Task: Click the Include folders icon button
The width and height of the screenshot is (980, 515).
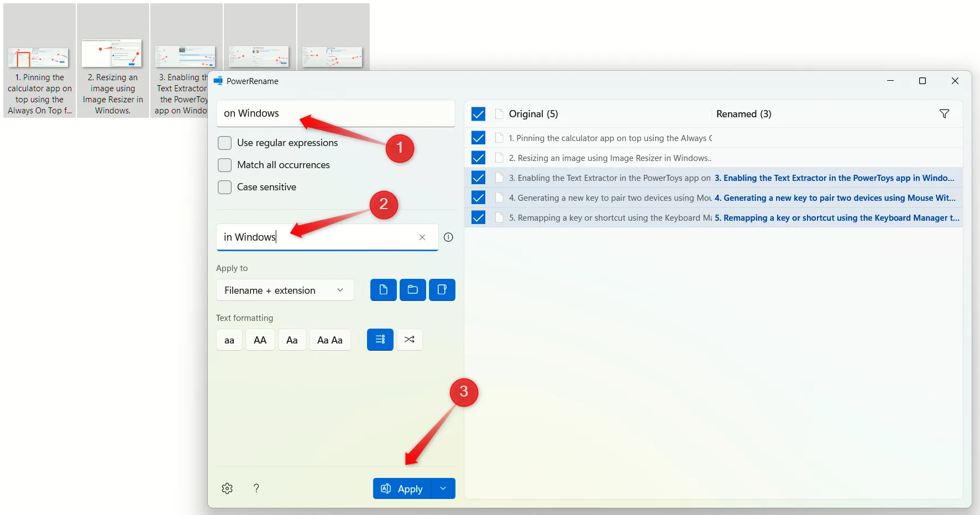Action: pos(412,290)
